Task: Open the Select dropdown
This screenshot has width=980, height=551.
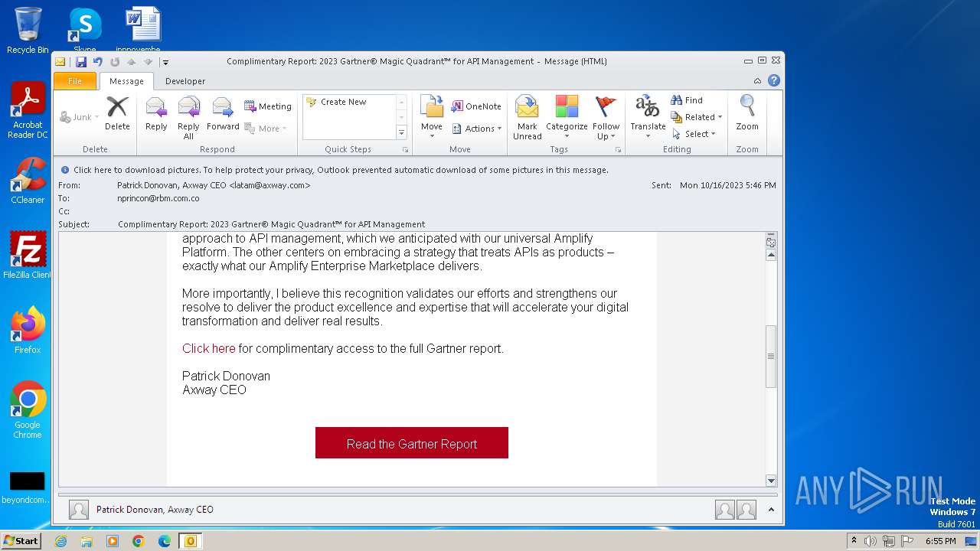Action: pos(694,134)
